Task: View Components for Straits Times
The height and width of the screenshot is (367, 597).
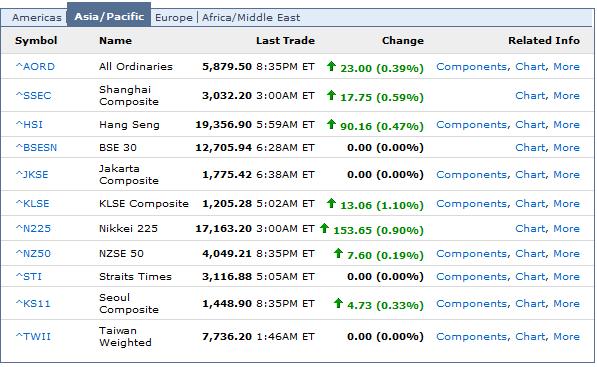Action: coord(471,277)
